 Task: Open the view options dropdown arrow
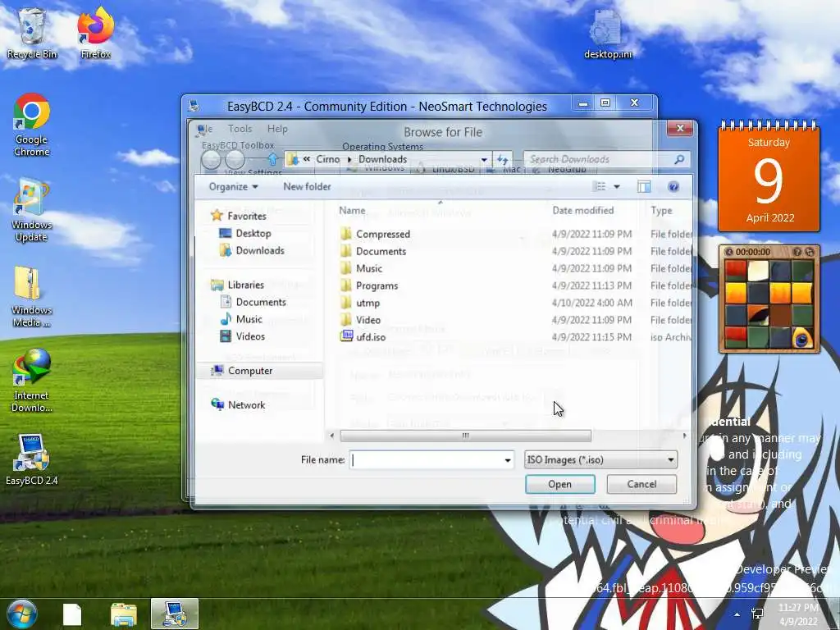pos(617,186)
